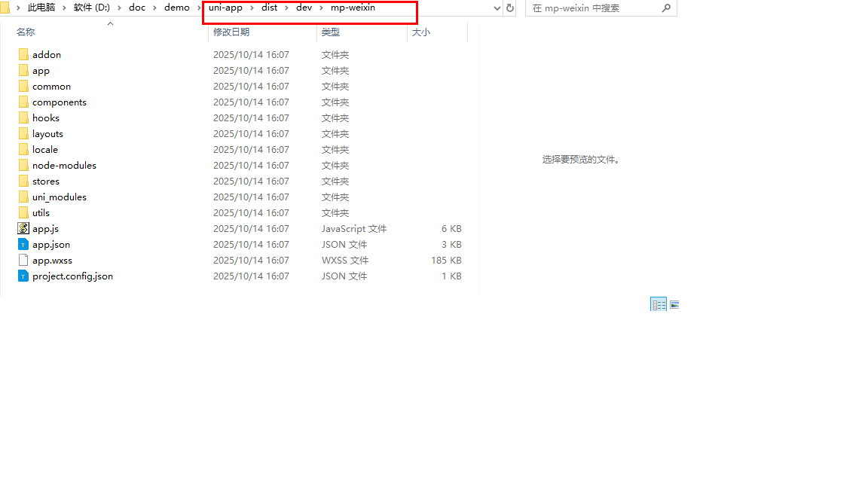Click the 185 KB size value
Screen dimensions: 868x488
[x=446, y=260]
